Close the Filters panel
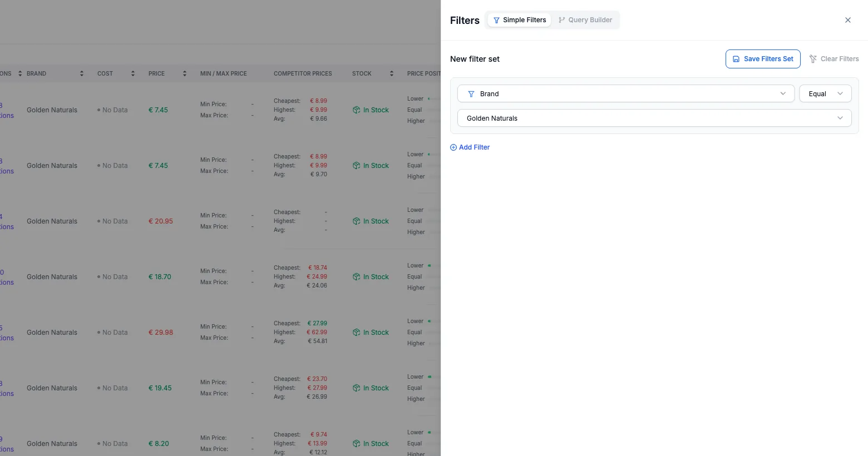The width and height of the screenshot is (868, 456). (x=848, y=20)
